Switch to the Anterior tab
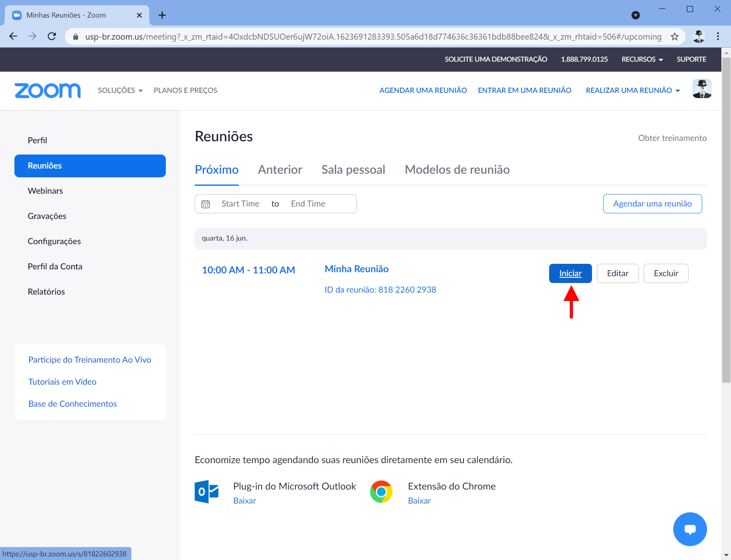 pyautogui.click(x=280, y=170)
